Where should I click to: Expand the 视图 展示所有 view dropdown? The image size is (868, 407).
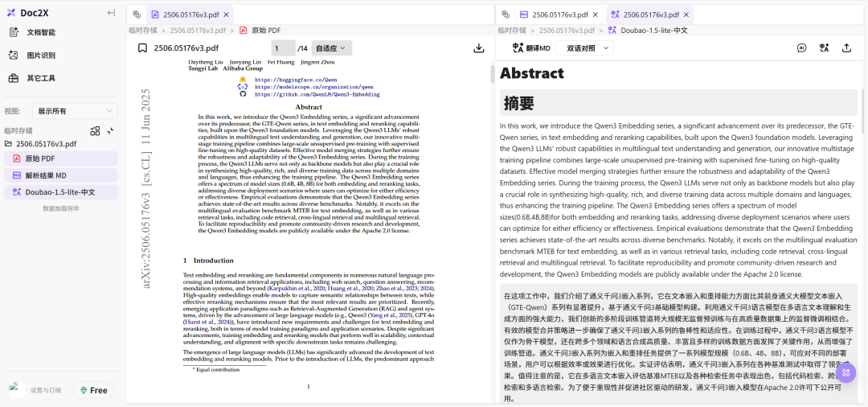point(75,111)
